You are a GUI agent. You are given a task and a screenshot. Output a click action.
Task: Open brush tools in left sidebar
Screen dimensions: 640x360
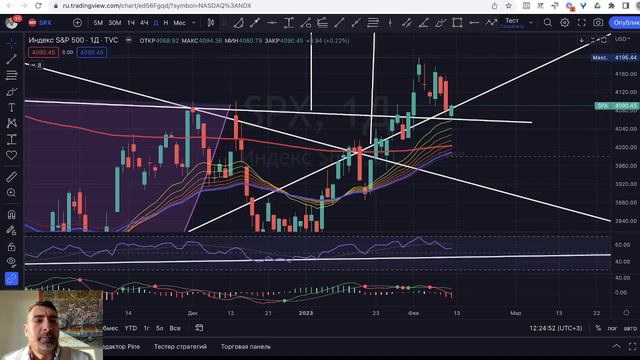point(11,91)
